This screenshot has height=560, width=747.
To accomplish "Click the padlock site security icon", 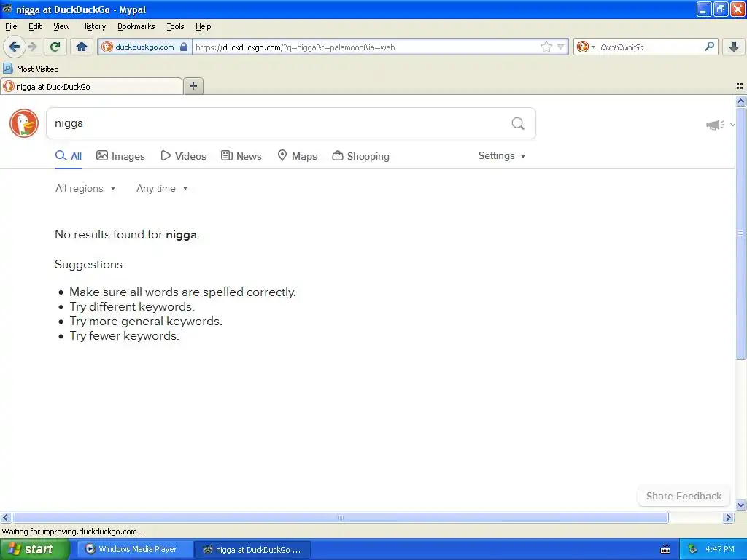I will 184,47.
